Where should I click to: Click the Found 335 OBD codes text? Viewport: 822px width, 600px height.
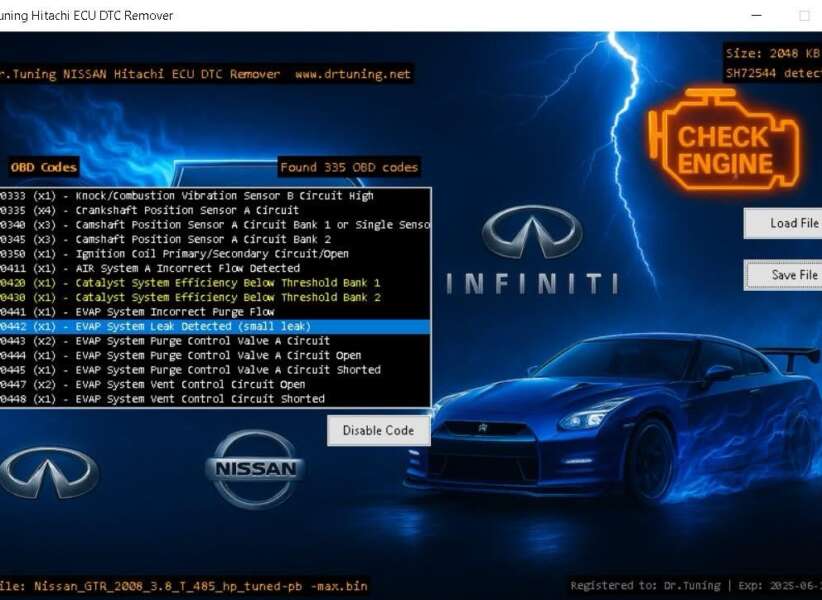349,168
